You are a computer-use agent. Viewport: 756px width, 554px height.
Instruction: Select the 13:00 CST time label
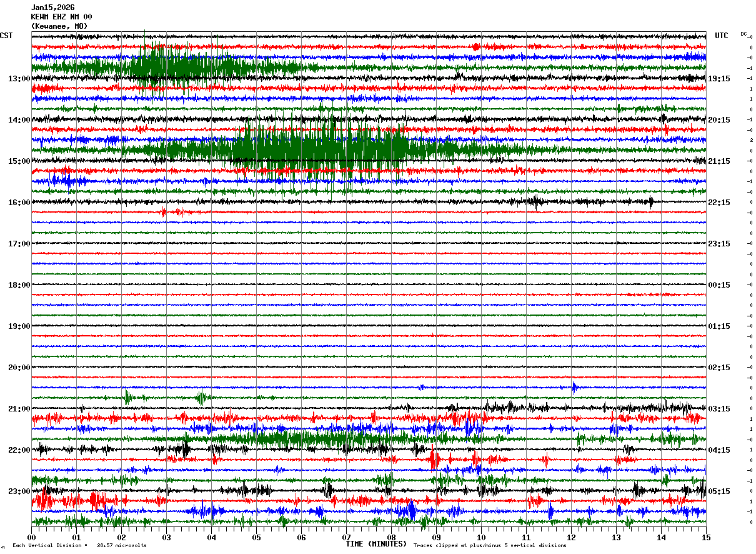pos(19,79)
